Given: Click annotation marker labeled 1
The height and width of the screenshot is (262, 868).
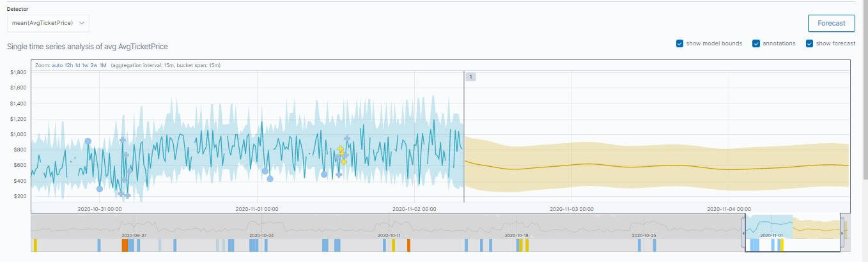Looking at the screenshot, I should coord(470,77).
